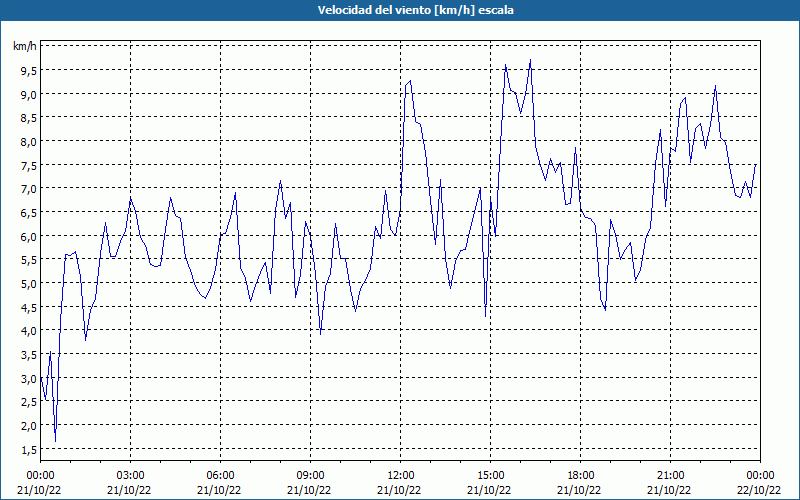
Task: Select the "9,0" y-axis value
Action: click(x=28, y=94)
